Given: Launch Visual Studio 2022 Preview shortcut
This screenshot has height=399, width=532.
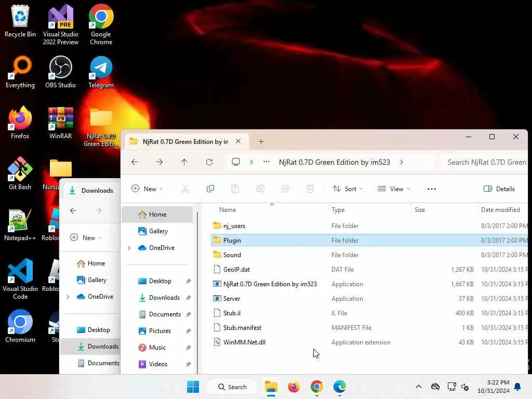Looking at the screenshot, I should coord(61,24).
